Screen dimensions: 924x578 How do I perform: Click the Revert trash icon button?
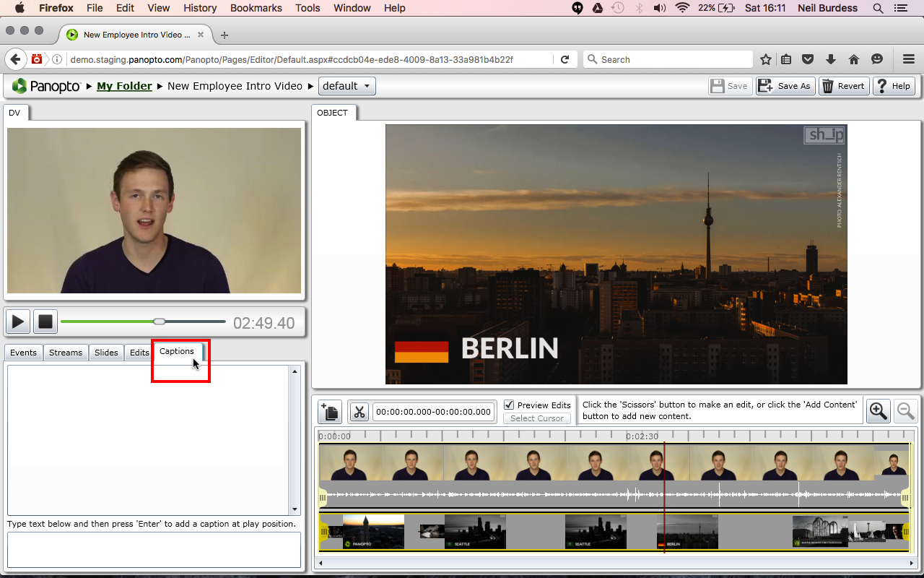tap(842, 86)
